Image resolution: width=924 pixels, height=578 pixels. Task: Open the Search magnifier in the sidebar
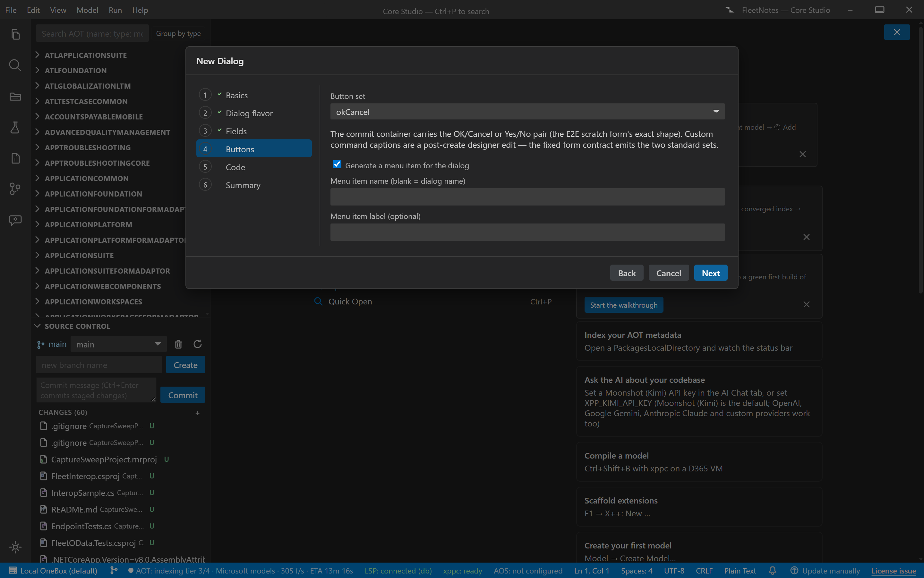(x=15, y=66)
